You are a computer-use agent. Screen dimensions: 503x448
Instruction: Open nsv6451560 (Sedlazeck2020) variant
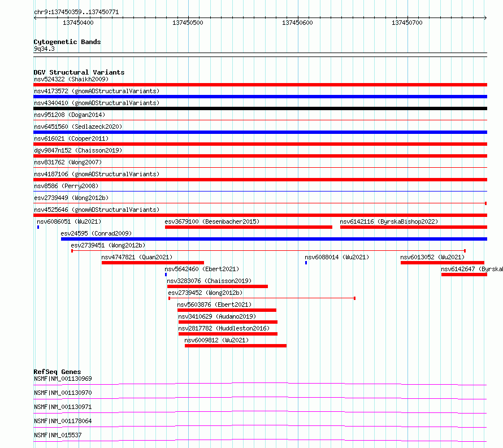point(78,127)
